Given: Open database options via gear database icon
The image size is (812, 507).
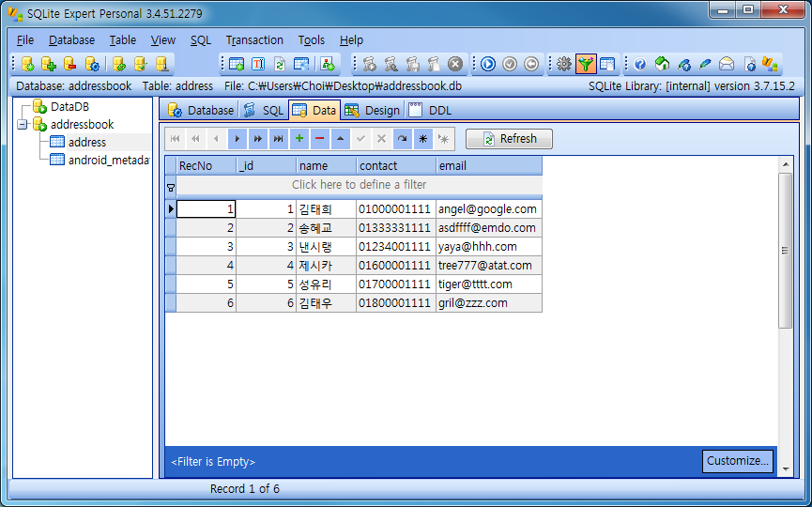Looking at the screenshot, I should [92, 64].
